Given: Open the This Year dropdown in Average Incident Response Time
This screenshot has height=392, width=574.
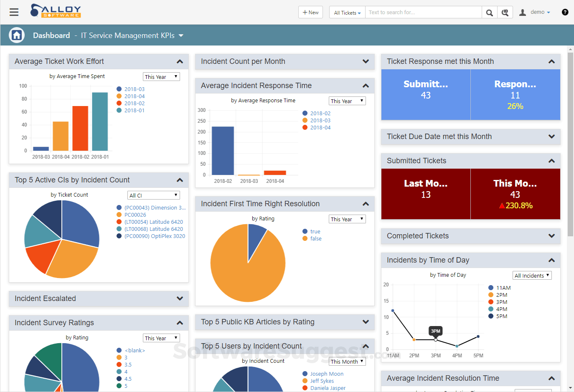Looking at the screenshot, I should 347,101.
